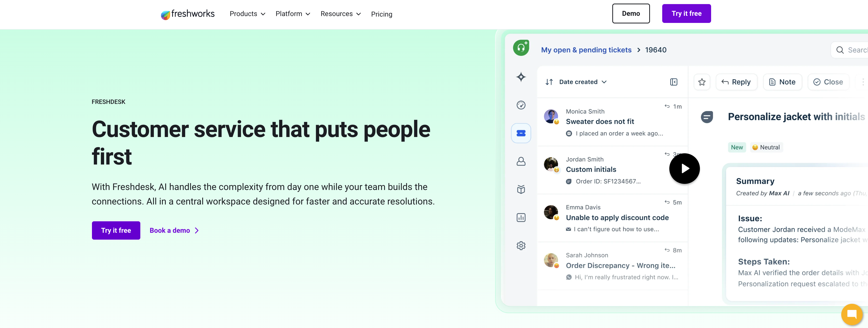This screenshot has width=868, height=328.
Task: Open the Resources dropdown
Action: click(340, 14)
